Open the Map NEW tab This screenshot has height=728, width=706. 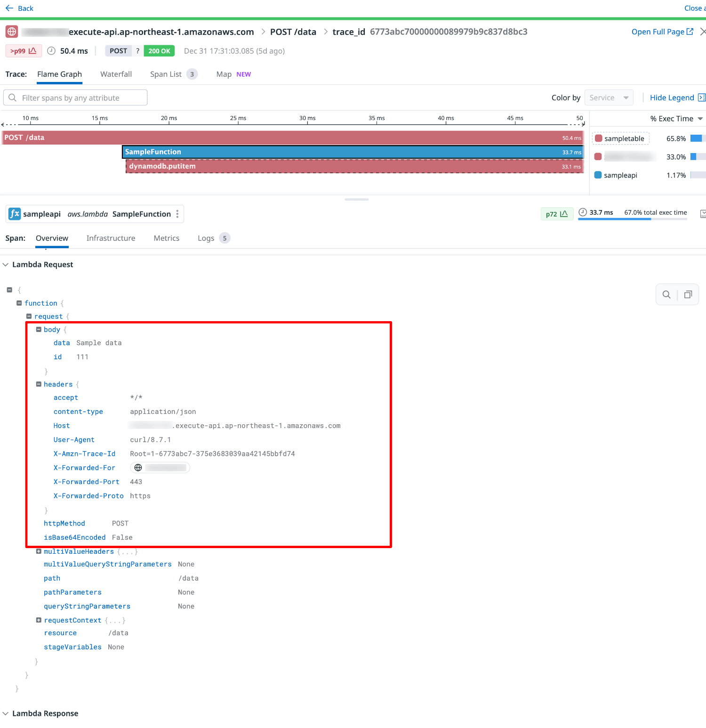(233, 74)
